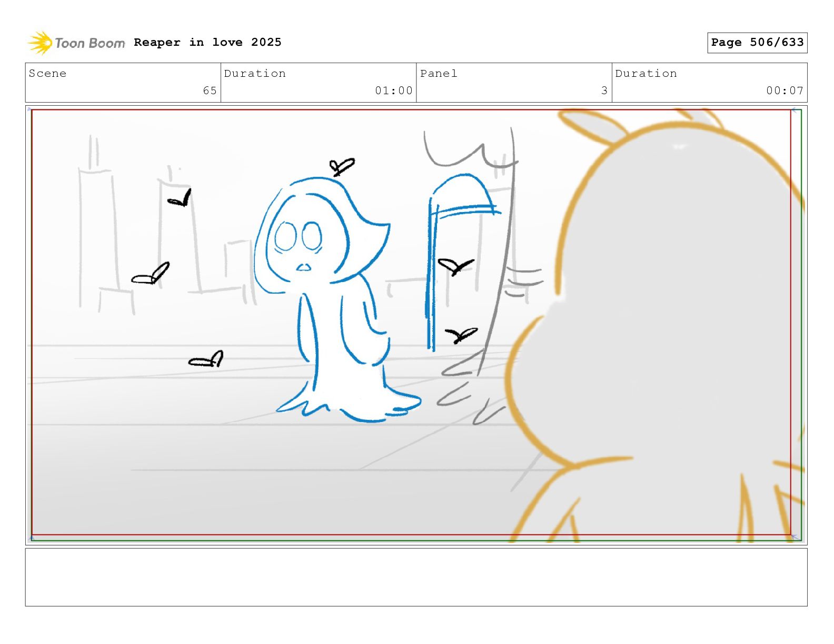Select the scene duration value 01:00
Screen dimensions: 834x644
tap(393, 90)
